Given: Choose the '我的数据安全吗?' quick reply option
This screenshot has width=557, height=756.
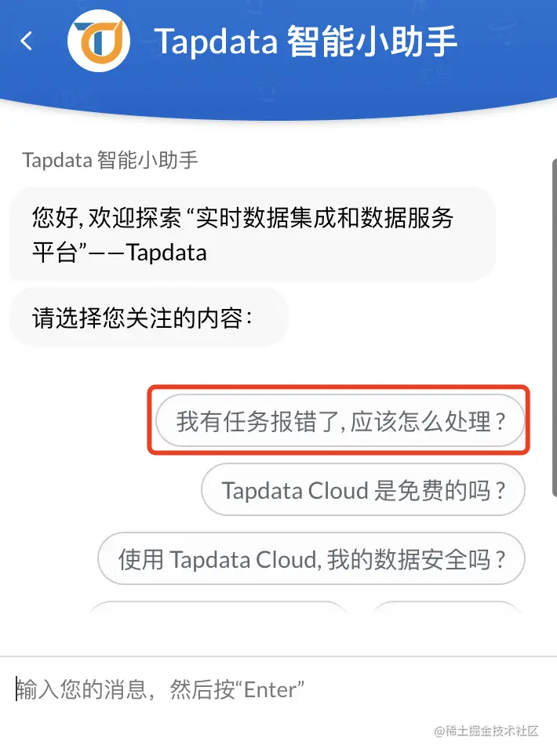Looking at the screenshot, I should pos(311,559).
